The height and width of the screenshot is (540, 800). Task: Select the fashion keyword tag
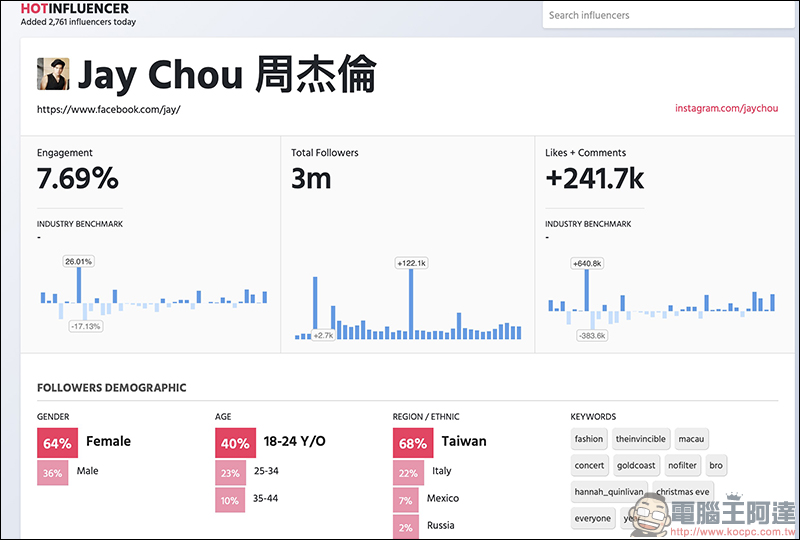coord(589,438)
